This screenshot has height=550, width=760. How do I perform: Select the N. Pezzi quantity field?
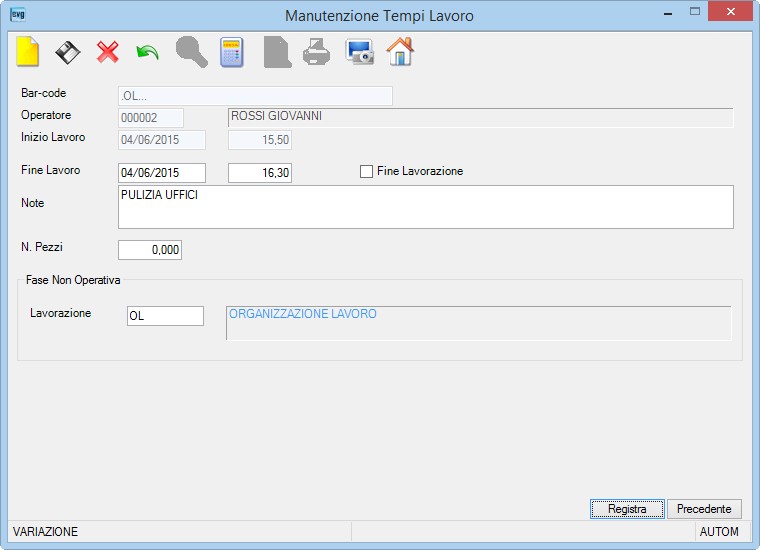[x=150, y=250]
